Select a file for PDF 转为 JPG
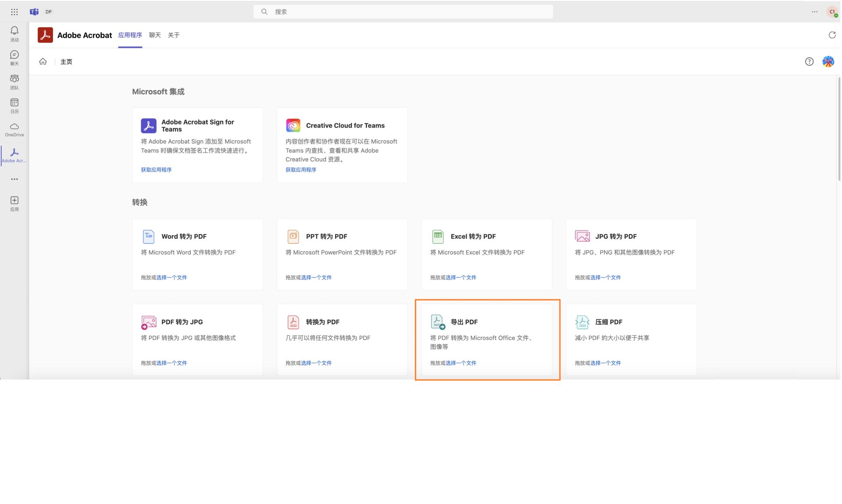 [x=171, y=363]
